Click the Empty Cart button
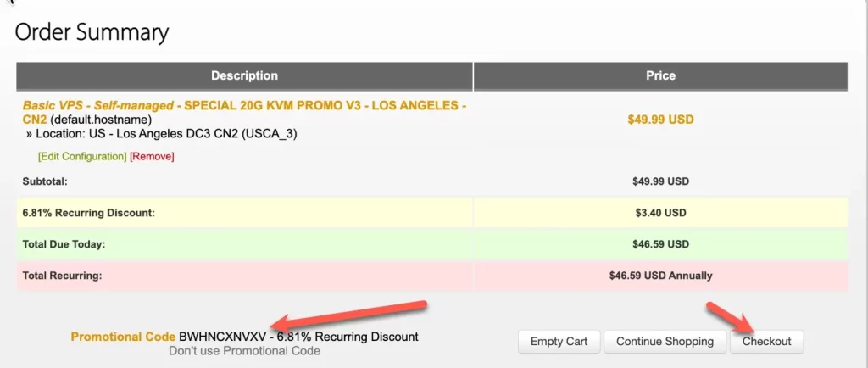The height and width of the screenshot is (368, 868). [559, 342]
